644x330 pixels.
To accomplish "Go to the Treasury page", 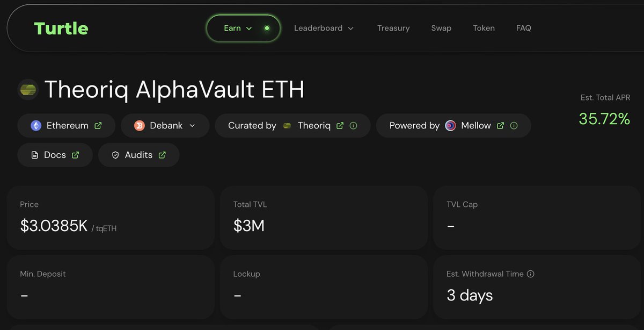I will click(393, 28).
